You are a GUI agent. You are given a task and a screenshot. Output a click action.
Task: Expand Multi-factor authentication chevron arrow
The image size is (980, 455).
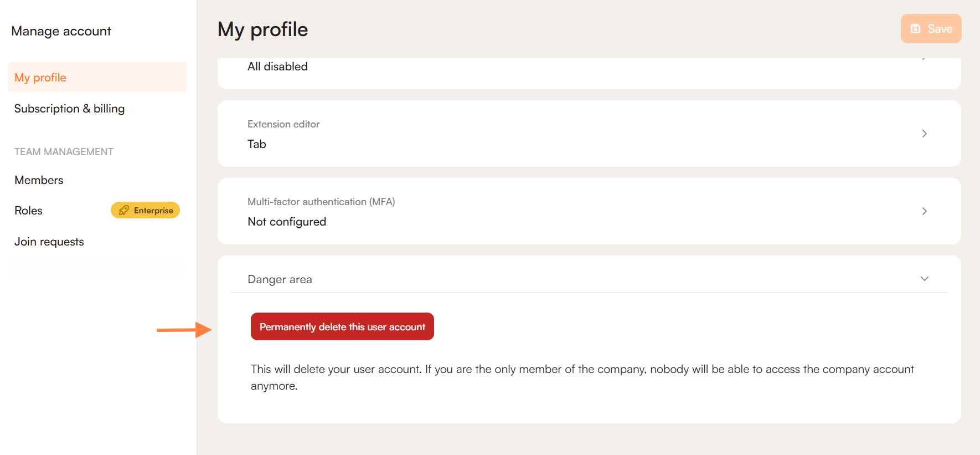point(924,211)
